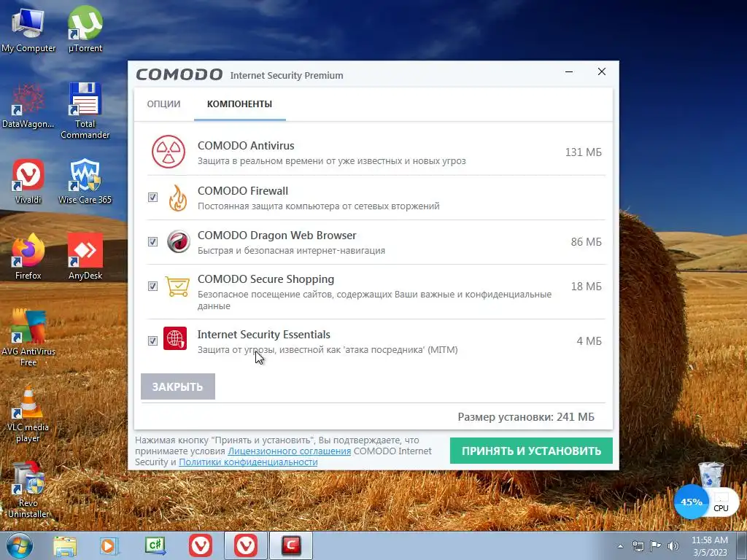747x560 pixels.
Task: Minimize the COMODO installer window
Action: pyautogui.click(x=569, y=72)
